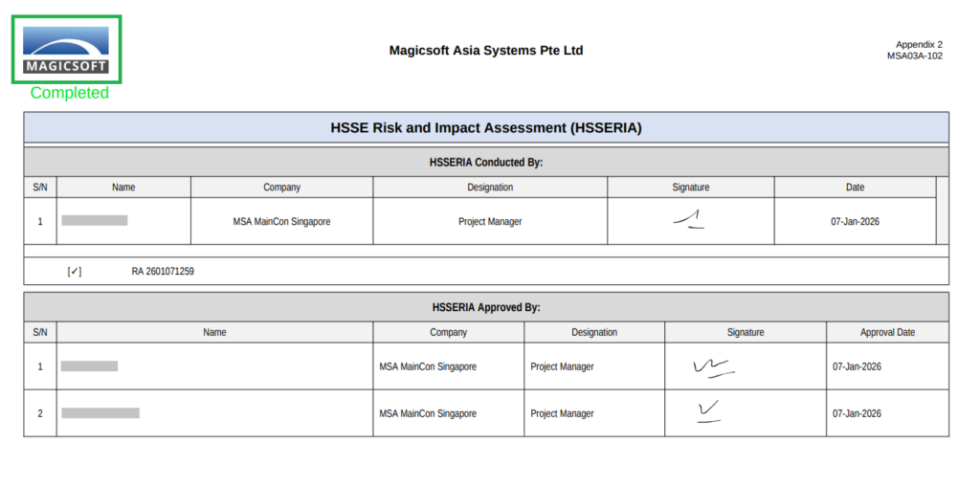Image resolution: width=980 pixels, height=487 pixels.
Task: Click the Approval Date column header
Action: pyautogui.click(x=887, y=332)
